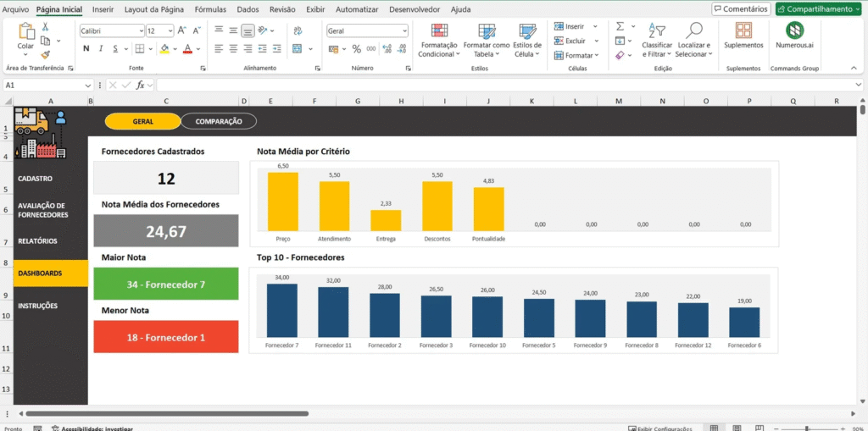The height and width of the screenshot is (431, 868).
Task: Click the Classificar e Filtrar icon
Action: tap(656, 30)
